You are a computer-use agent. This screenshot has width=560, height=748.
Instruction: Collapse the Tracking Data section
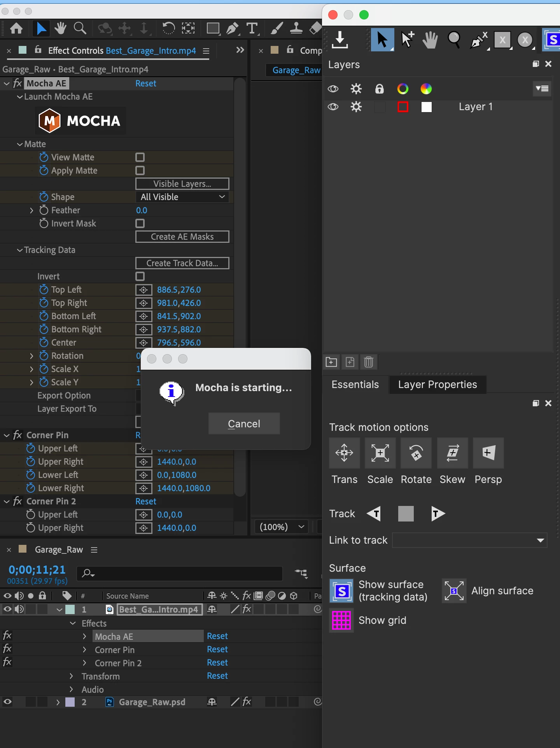[x=19, y=250]
